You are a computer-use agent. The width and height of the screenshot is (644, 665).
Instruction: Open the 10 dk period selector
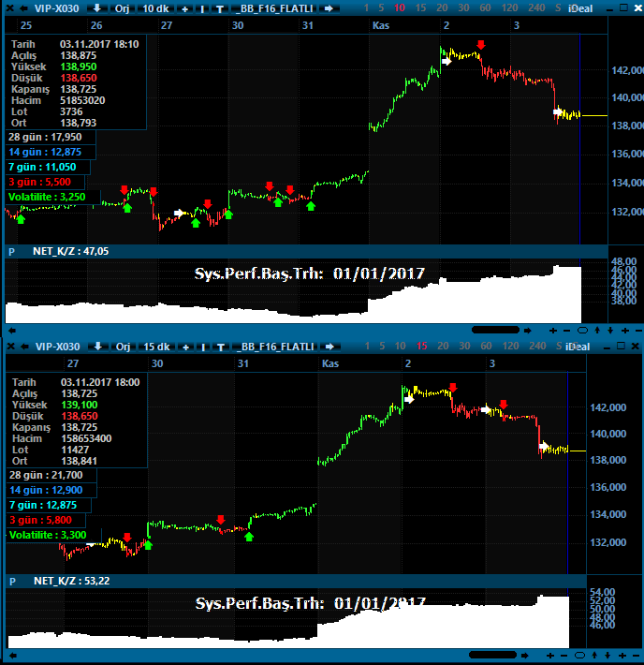point(155,8)
